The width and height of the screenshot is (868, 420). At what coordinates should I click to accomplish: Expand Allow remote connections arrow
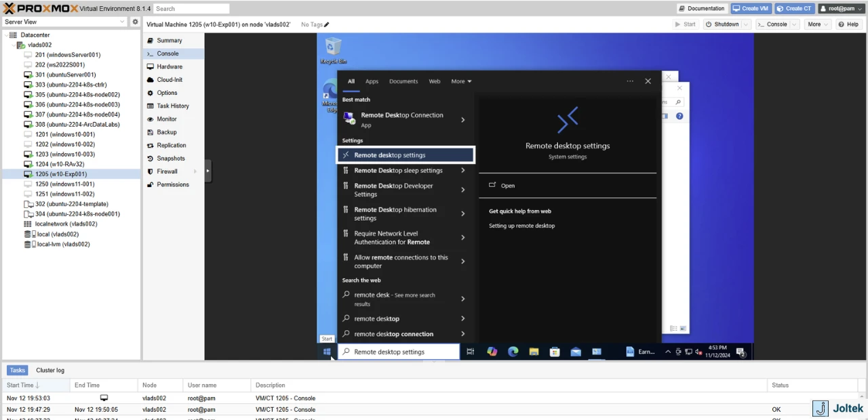(x=463, y=261)
